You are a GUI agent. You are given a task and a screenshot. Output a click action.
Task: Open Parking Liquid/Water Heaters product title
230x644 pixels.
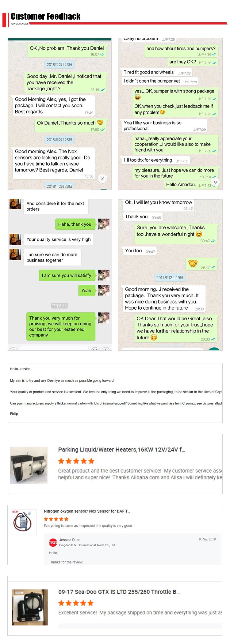pyautogui.click(x=121, y=450)
